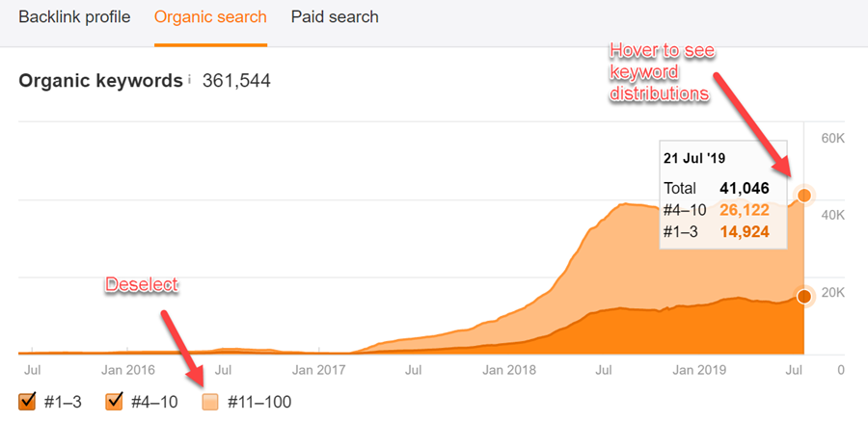
Task: Enable the #11–100 positions checkbox
Action: (211, 401)
